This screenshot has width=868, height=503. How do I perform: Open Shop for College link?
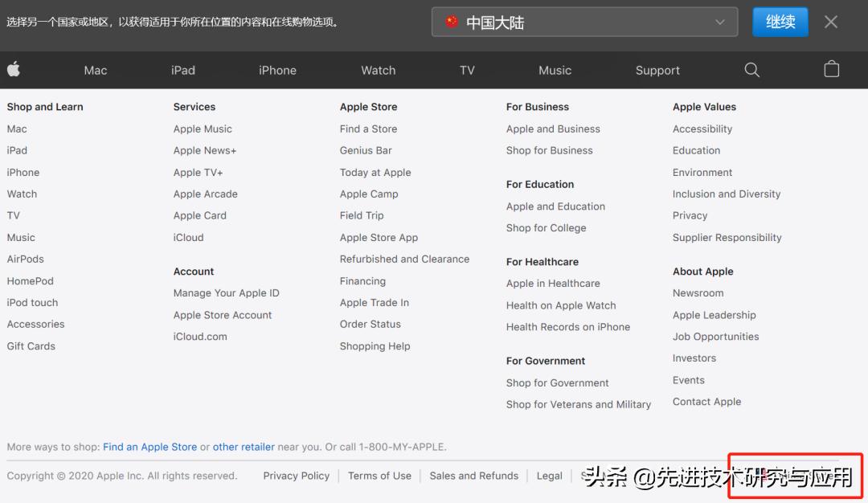click(546, 228)
